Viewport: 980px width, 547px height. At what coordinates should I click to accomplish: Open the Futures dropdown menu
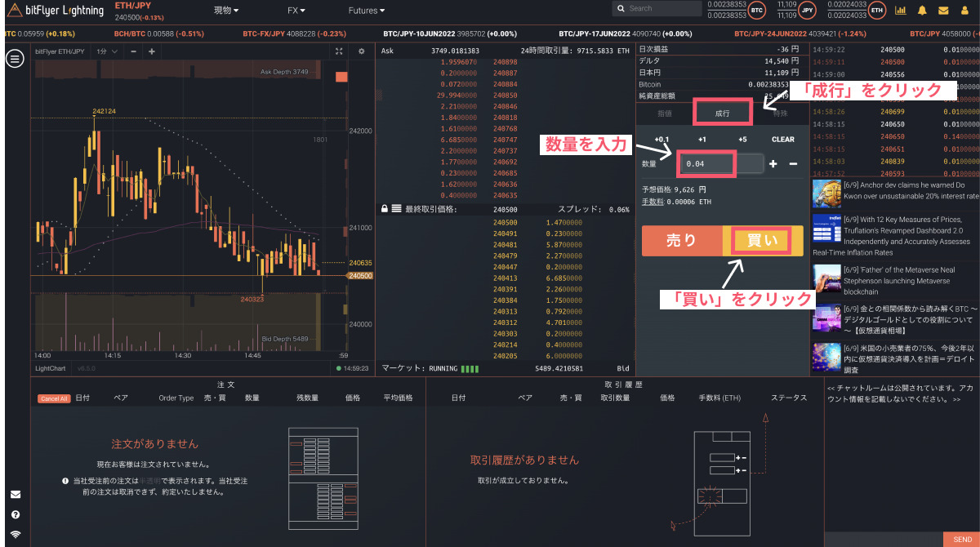coord(366,11)
